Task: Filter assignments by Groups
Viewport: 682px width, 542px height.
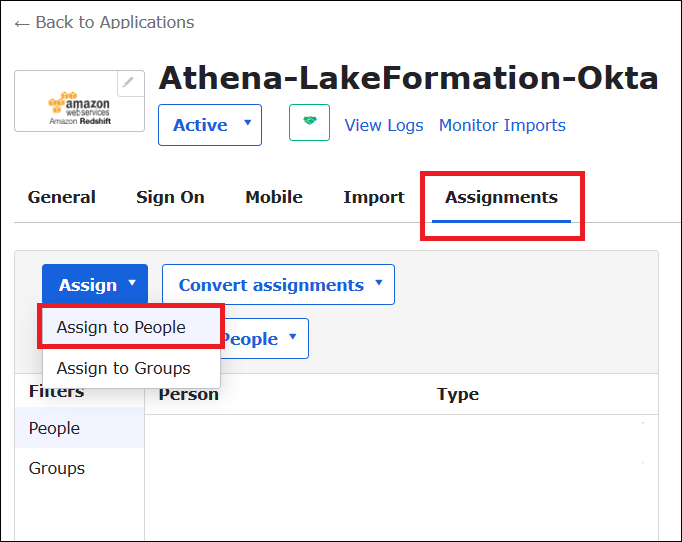Action: click(57, 468)
